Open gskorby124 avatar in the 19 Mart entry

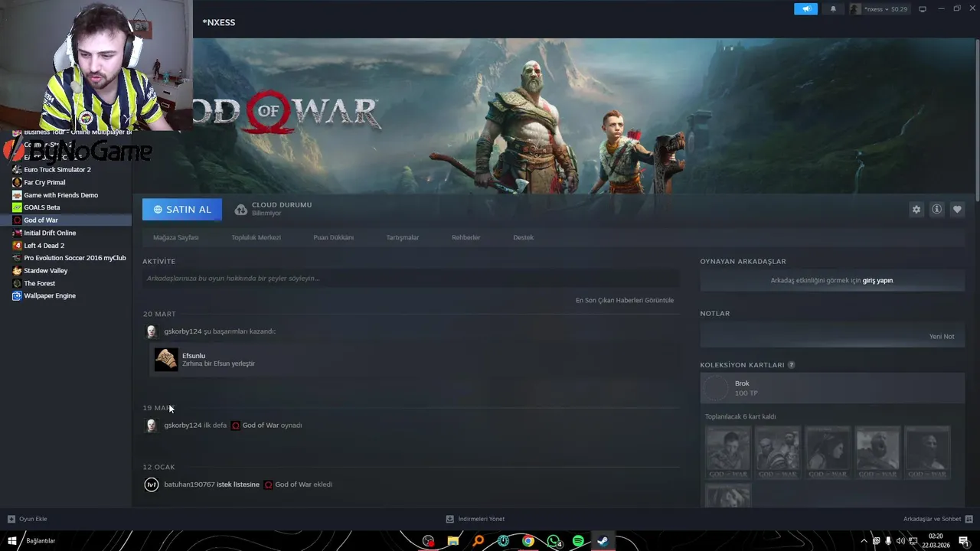tap(152, 425)
